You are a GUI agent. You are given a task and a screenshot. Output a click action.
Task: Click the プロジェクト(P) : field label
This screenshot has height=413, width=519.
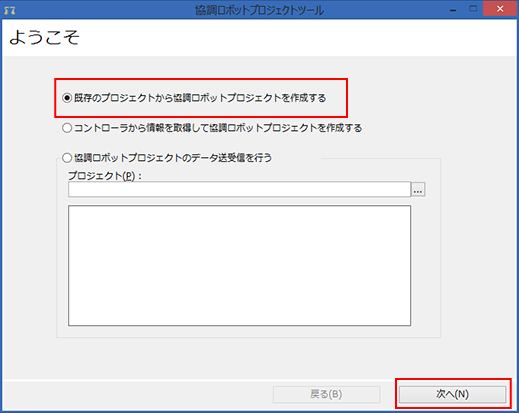coord(105,176)
